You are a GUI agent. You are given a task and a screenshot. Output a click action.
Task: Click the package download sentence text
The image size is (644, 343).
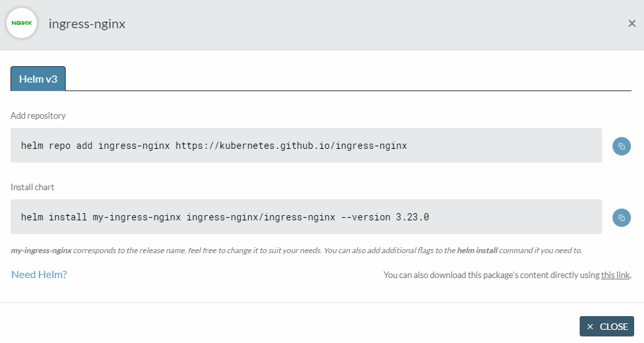[x=507, y=275]
